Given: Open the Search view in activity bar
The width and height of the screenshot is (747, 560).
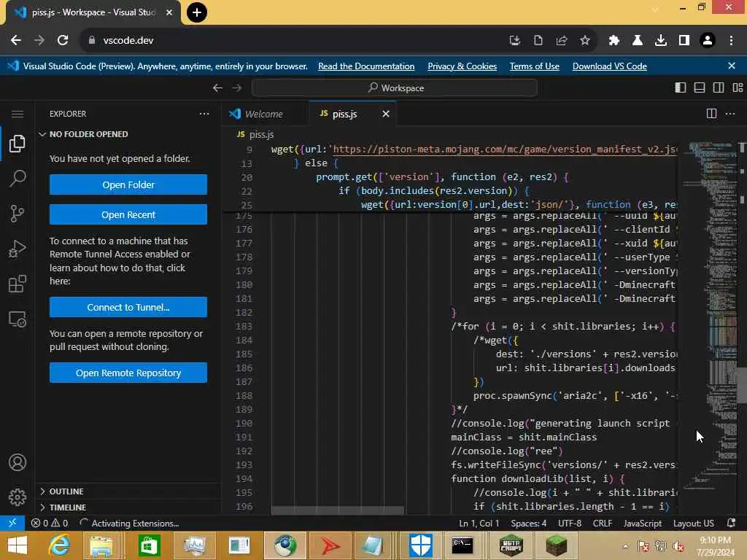Looking at the screenshot, I should click(x=18, y=178).
